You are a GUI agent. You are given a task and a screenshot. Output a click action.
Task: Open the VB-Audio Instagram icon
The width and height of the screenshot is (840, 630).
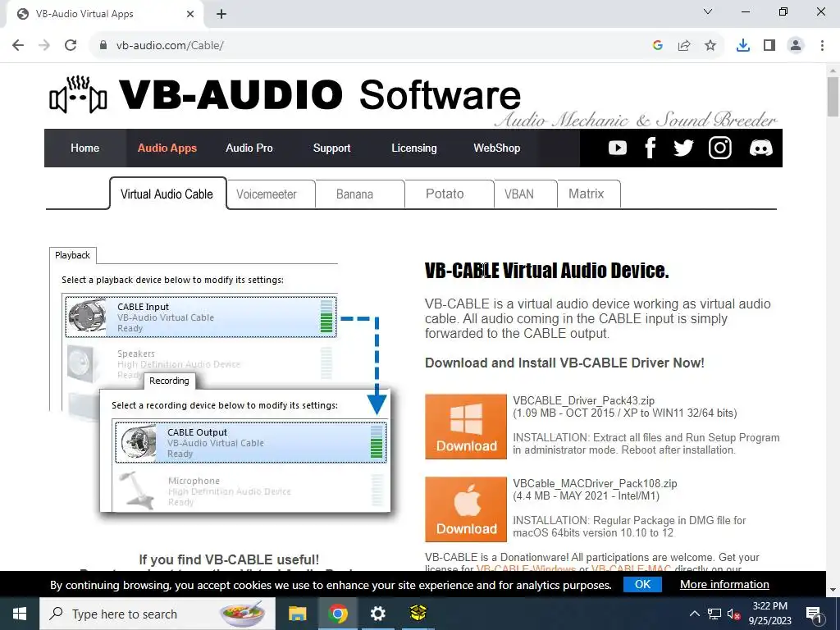(x=720, y=148)
